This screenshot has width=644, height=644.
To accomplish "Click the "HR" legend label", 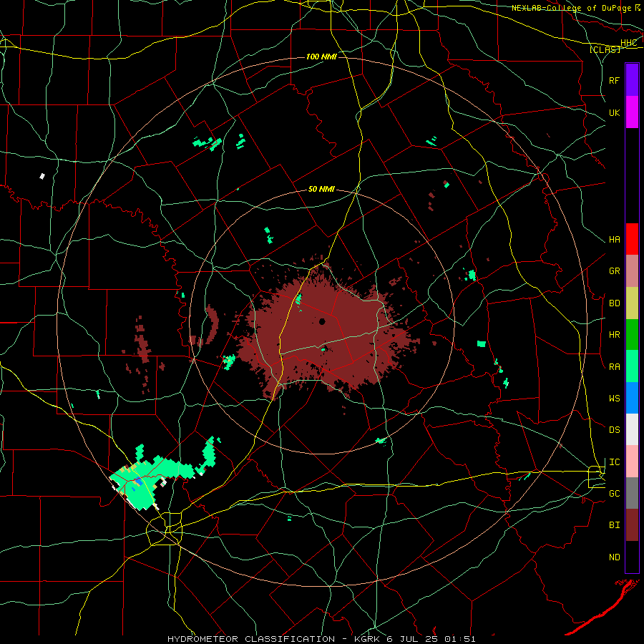I will click(x=615, y=335).
